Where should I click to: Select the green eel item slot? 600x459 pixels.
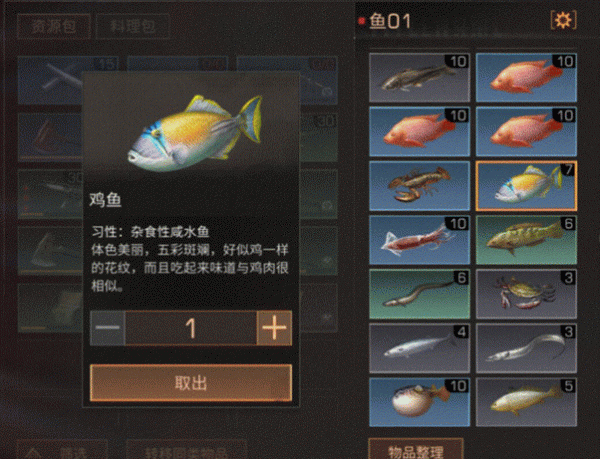click(419, 294)
